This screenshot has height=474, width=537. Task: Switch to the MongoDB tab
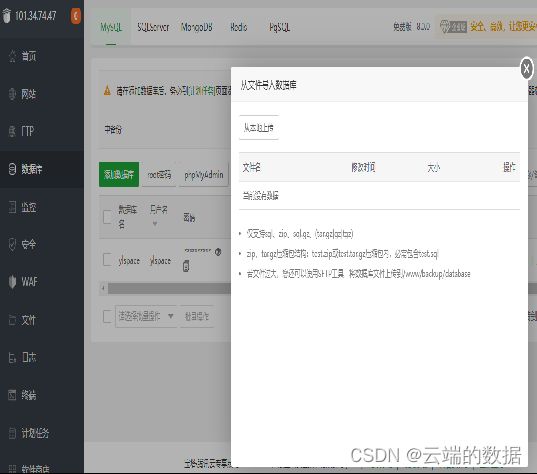click(x=197, y=27)
